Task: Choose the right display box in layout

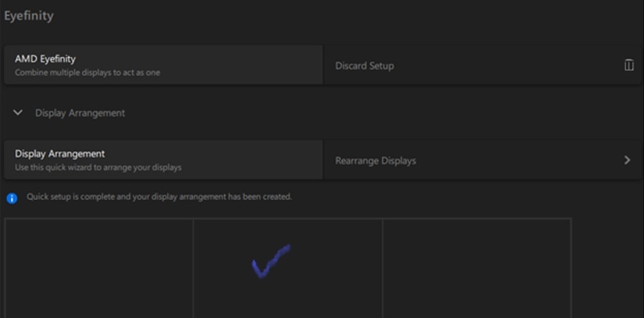Action: pos(477,268)
